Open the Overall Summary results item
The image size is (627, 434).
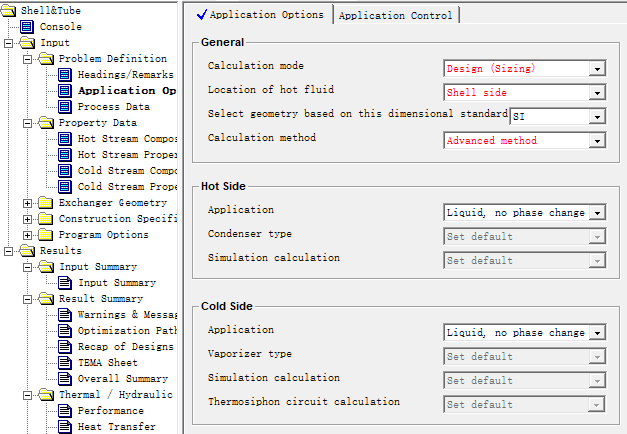pyautogui.click(x=122, y=379)
